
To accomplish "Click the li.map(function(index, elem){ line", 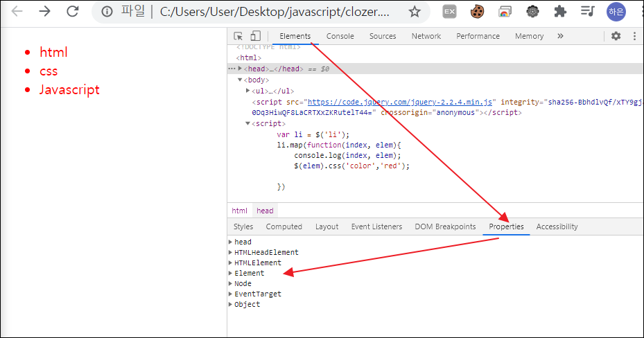I will tap(339, 145).
